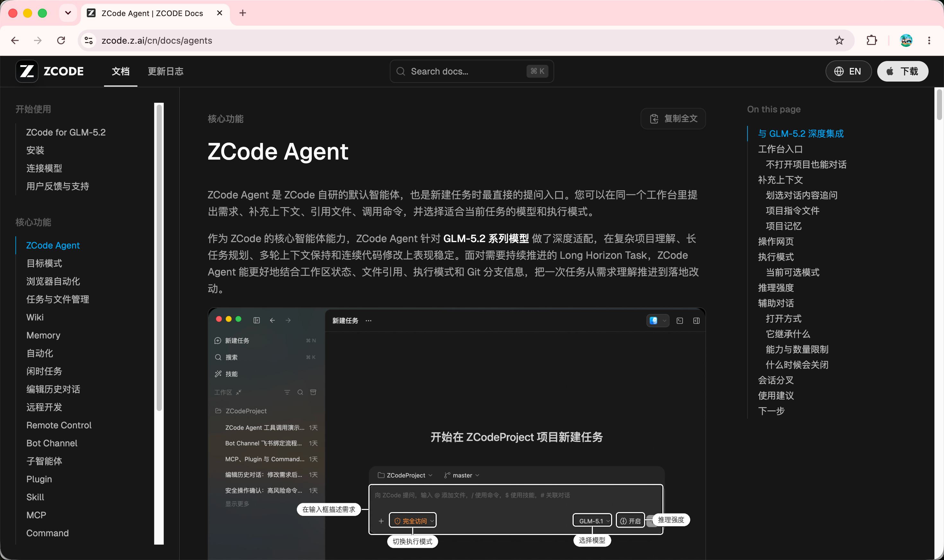Open ZCode for GLM-5.2 page

click(66, 132)
